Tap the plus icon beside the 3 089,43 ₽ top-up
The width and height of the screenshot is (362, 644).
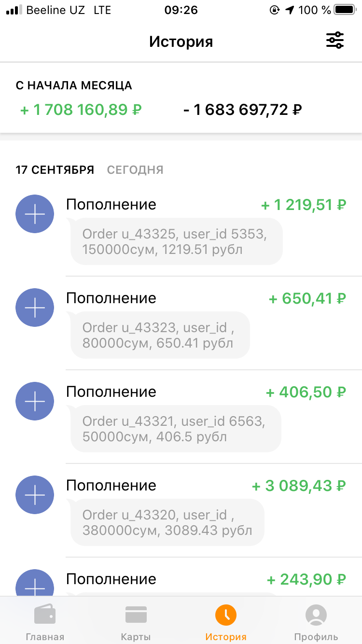[x=35, y=495]
